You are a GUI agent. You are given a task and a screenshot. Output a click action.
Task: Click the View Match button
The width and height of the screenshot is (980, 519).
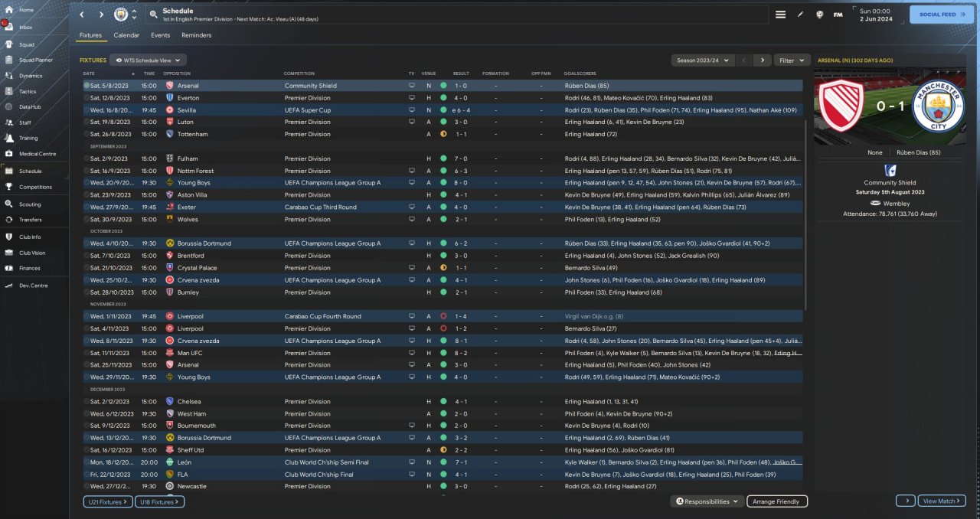click(x=941, y=501)
